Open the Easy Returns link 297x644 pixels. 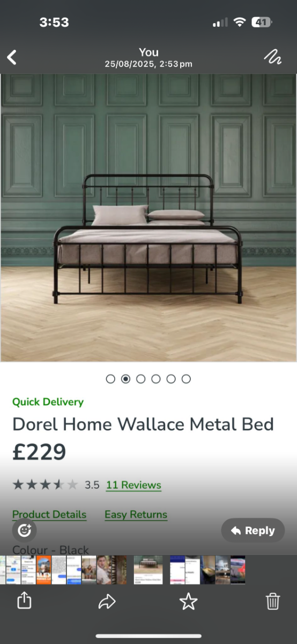pos(136,515)
